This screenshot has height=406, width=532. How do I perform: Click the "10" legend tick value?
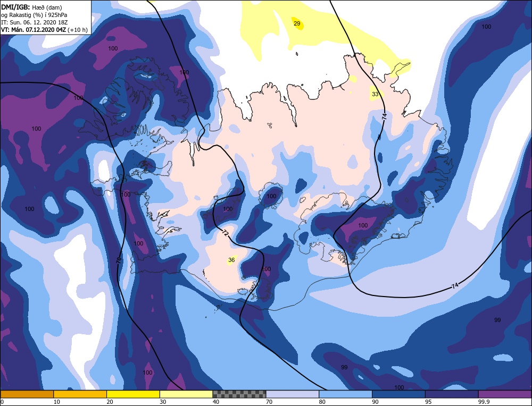[57, 402]
